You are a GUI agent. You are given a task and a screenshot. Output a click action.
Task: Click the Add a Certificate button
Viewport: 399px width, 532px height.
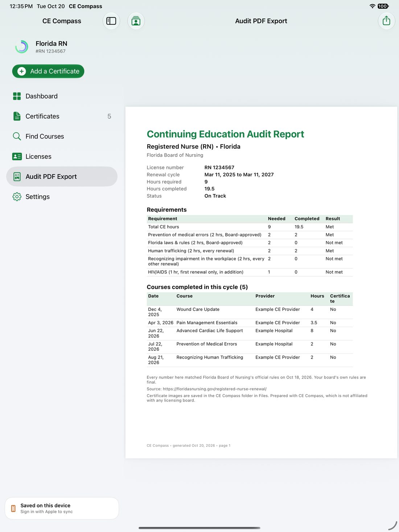pos(48,71)
